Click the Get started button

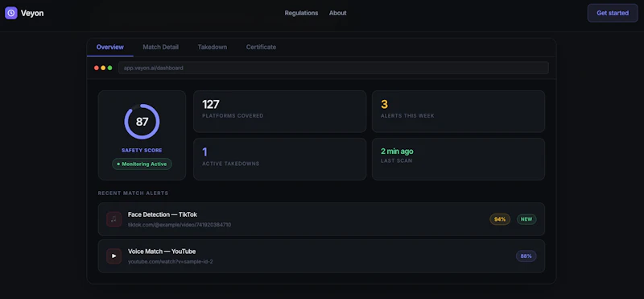click(x=613, y=13)
